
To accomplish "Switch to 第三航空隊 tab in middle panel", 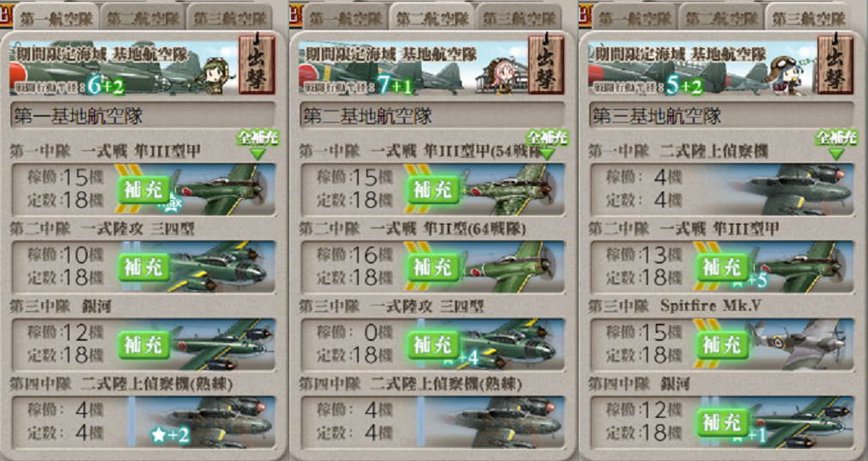I will point(519,18).
